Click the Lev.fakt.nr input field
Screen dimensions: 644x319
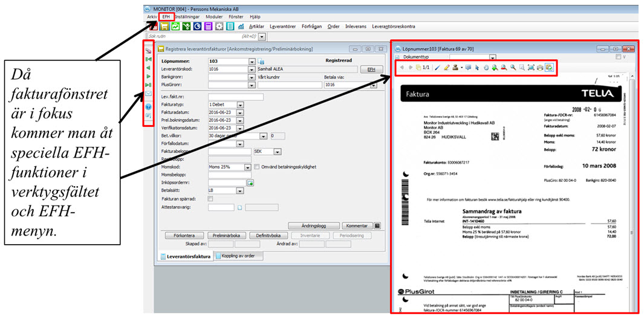click(x=235, y=97)
